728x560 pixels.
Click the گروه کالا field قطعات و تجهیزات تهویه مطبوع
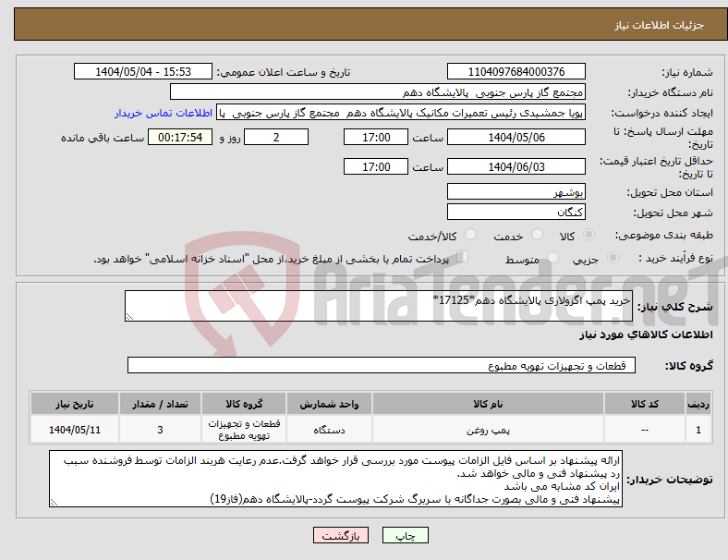[x=382, y=365]
